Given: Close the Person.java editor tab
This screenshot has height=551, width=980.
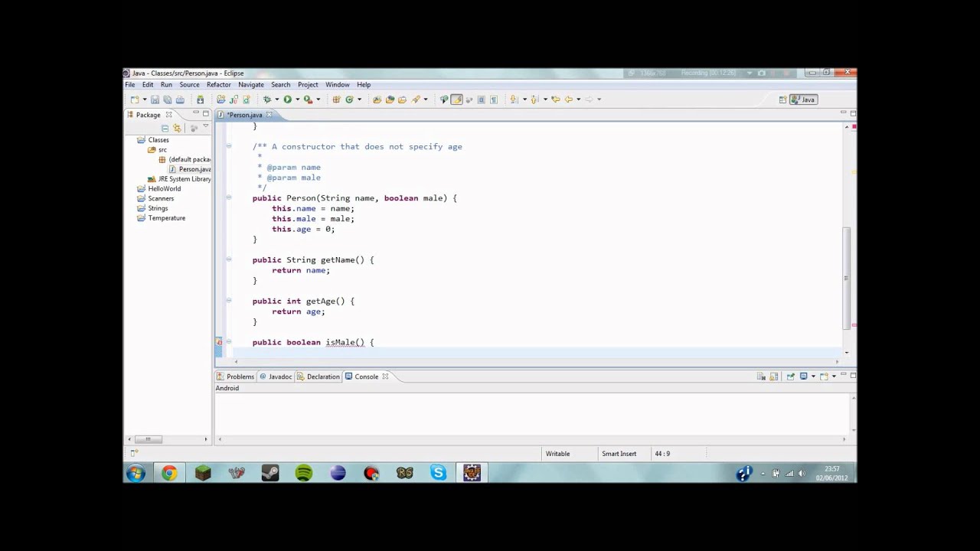Looking at the screenshot, I should point(269,115).
